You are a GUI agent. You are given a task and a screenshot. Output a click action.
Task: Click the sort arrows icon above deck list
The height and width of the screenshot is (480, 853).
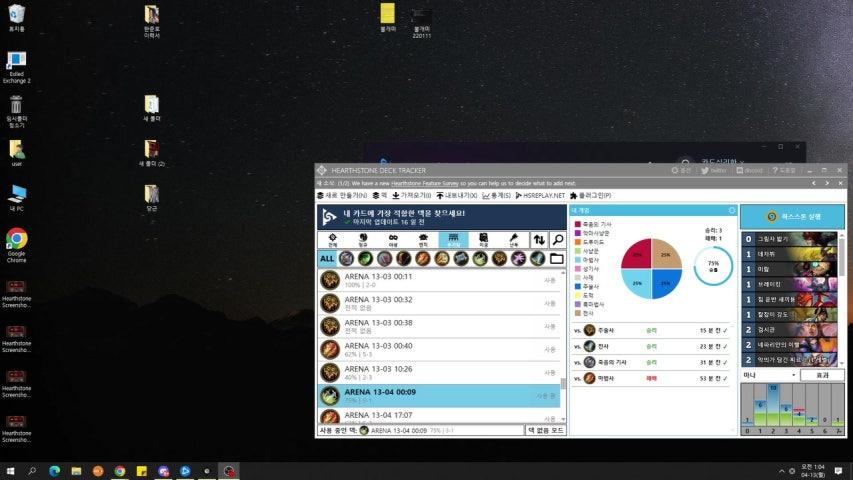click(539, 240)
